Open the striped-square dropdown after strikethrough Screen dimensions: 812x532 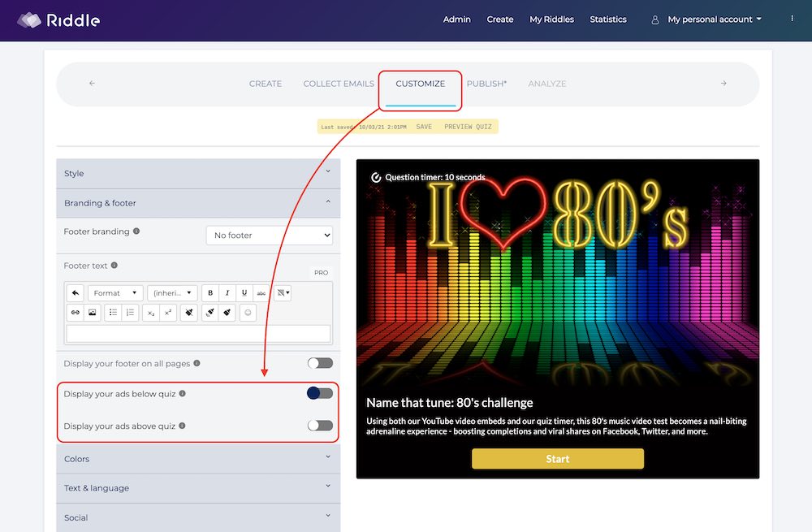click(x=283, y=293)
